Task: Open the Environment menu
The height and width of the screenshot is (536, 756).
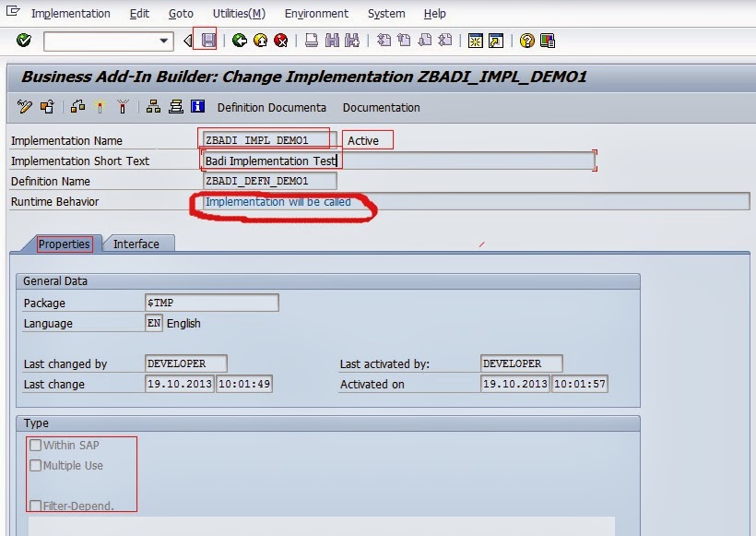Action: (x=316, y=13)
